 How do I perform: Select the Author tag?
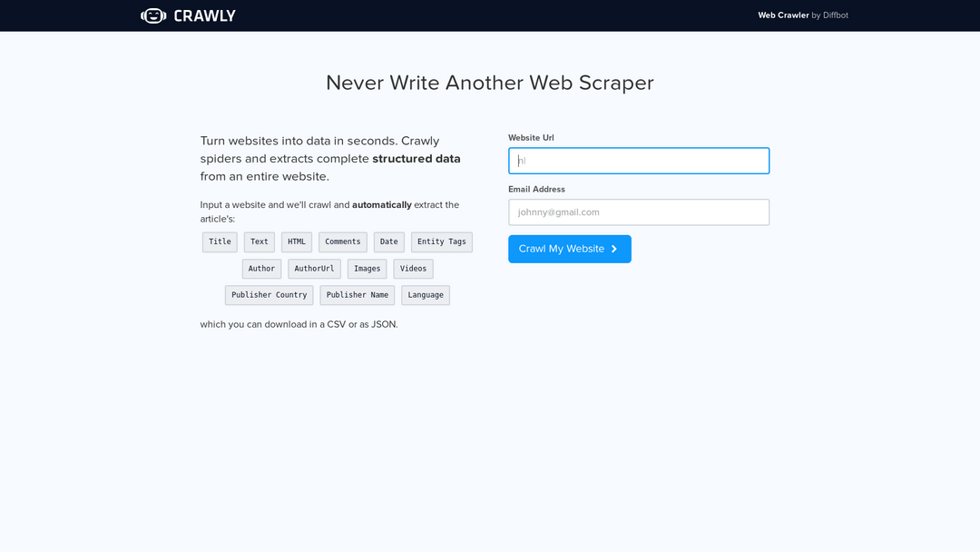click(261, 269)
